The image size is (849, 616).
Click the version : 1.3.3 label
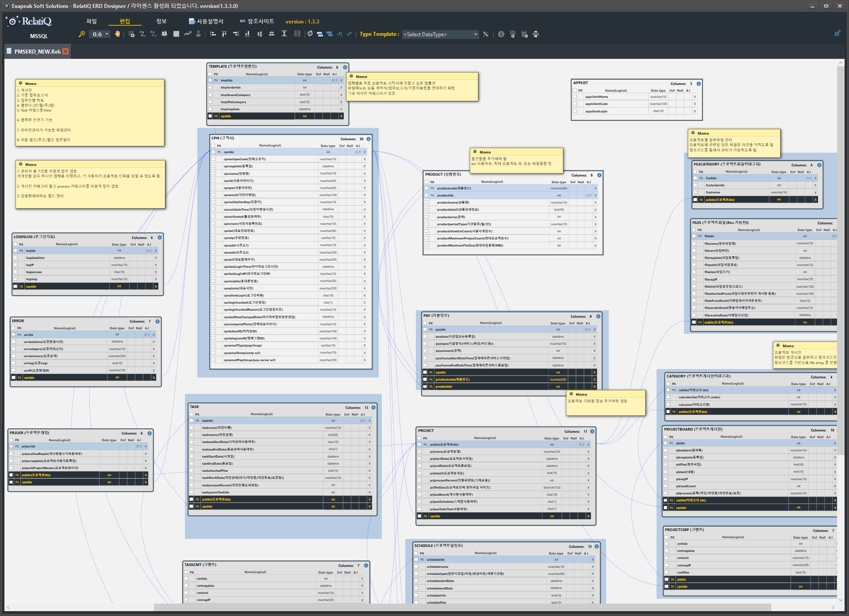(302, 21)
